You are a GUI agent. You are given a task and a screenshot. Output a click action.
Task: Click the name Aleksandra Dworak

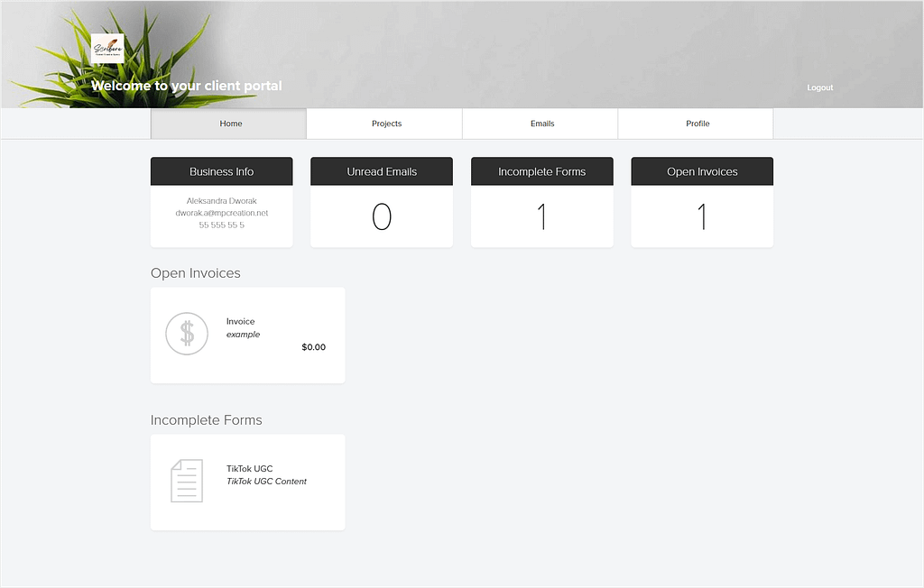pyautogui.click(x=222, y=201)
